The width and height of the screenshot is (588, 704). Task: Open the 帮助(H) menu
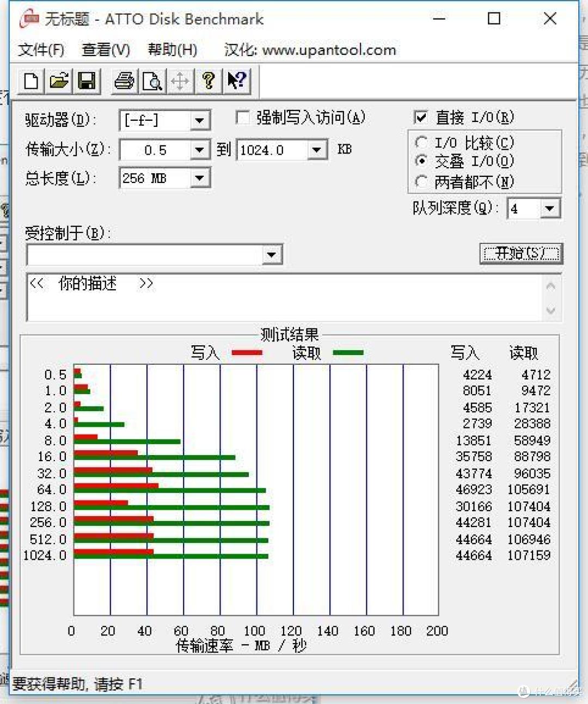(172, 50)
